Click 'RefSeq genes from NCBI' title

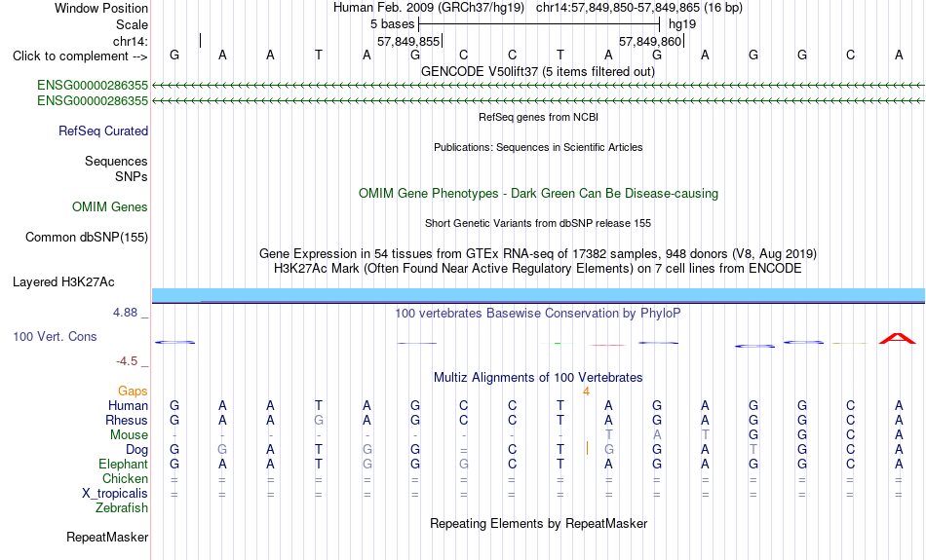538,117
